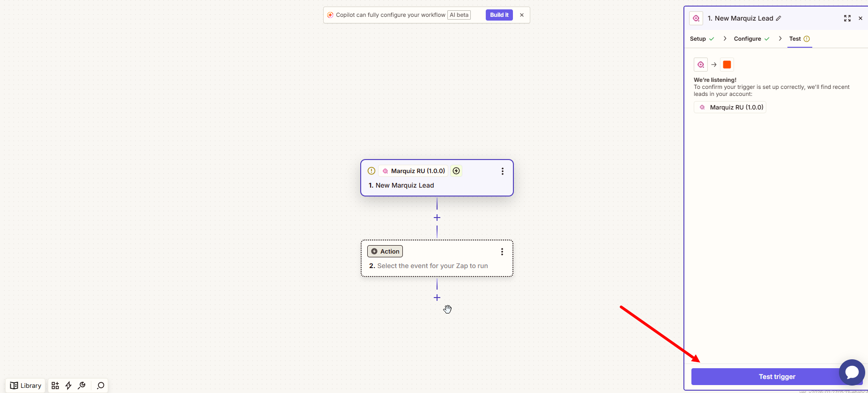
Task: Click the warning icon on the Marquiz trigger step
Action: 371,171
